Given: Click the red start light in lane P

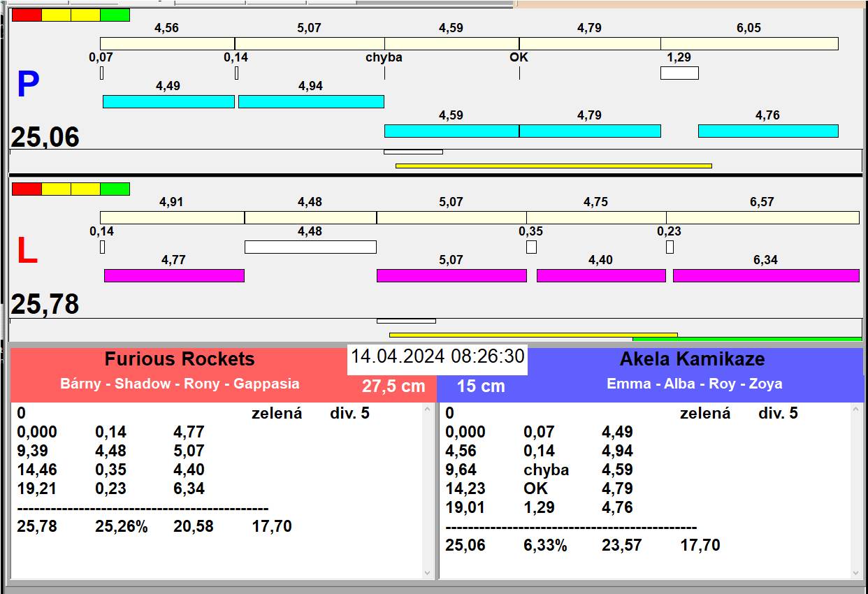Looking at the screenshot, I should tap(27, 15).
